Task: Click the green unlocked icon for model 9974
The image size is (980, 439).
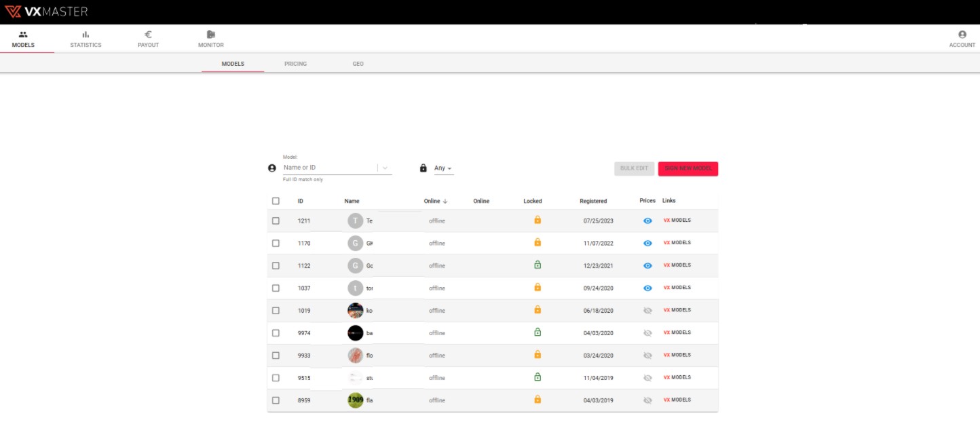Action: click(538, 332)
